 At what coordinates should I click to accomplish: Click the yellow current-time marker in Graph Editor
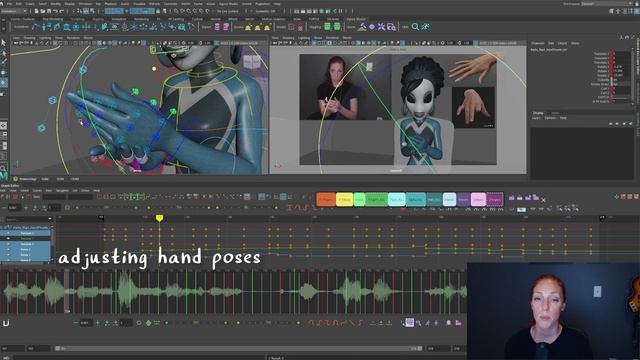click(x=159, y=218)
